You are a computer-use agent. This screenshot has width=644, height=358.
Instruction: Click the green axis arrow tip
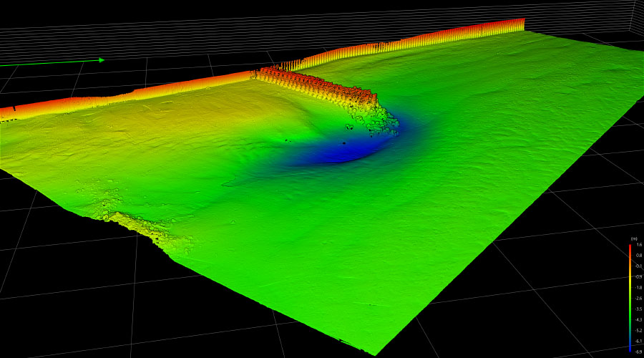click(x=102, y=60)
